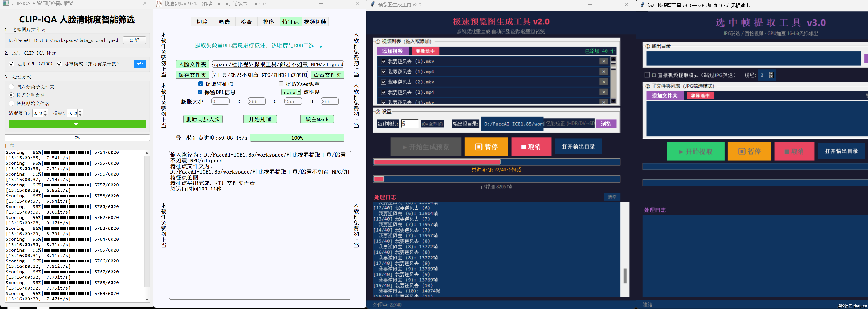
Task: Click 添加文件夹 button
Action: [x=665, y=96]
